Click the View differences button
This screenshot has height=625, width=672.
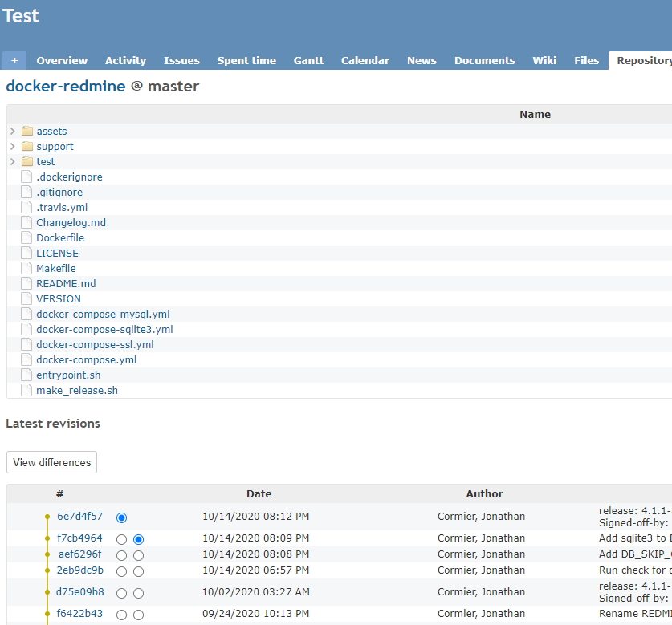(51, 462)
